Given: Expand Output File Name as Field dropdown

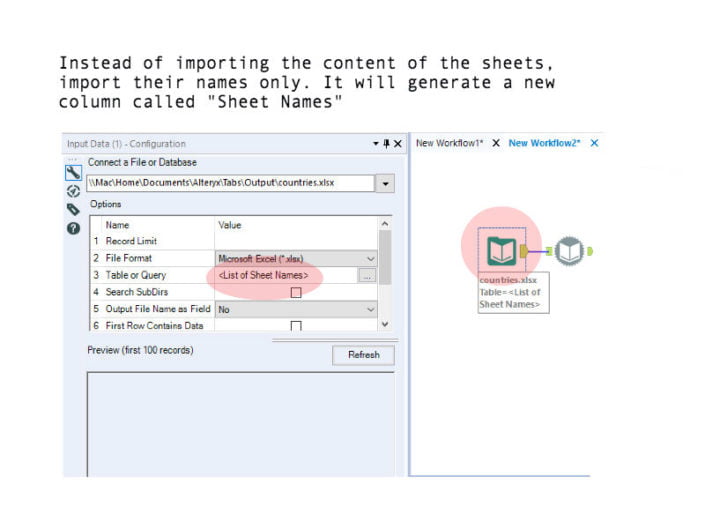Looking at the screenshot, I should [x=370, y=310].
